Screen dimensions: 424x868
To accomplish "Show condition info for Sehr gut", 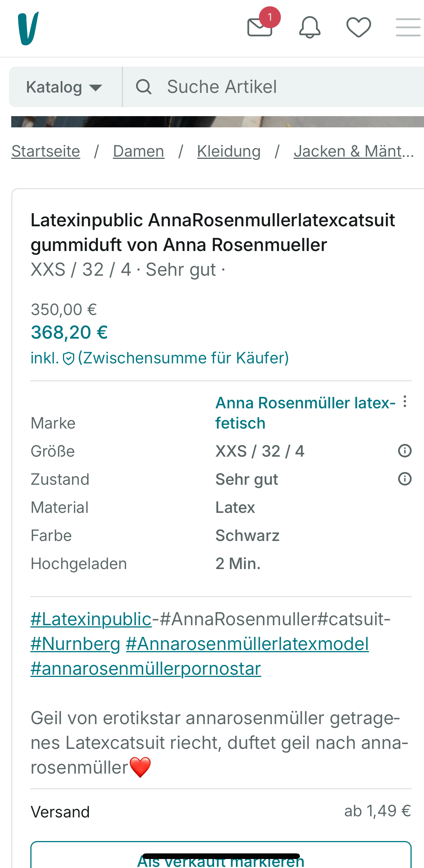I will (405, 479).
